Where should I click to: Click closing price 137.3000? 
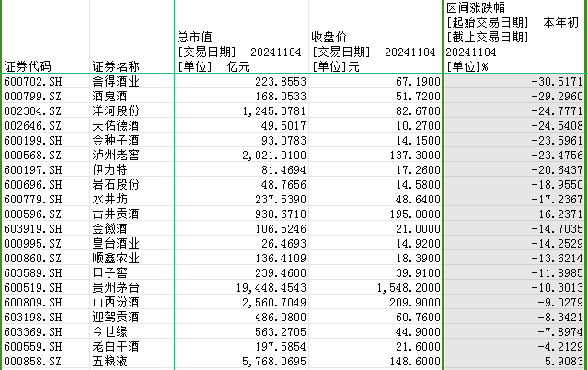pyautogui.click(x=375, y=155)
